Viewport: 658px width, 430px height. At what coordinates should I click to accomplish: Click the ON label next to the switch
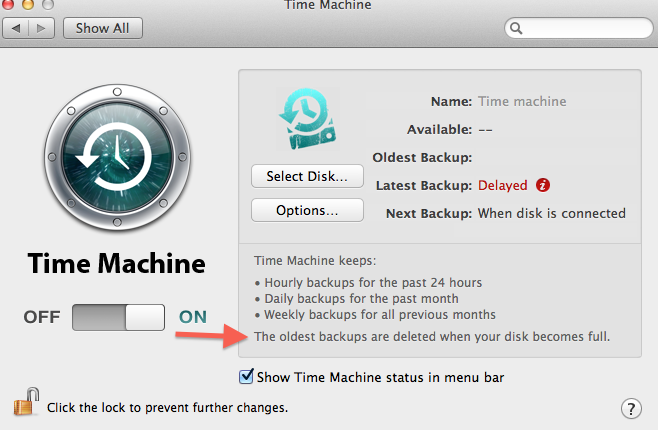(x=193, y=317)
